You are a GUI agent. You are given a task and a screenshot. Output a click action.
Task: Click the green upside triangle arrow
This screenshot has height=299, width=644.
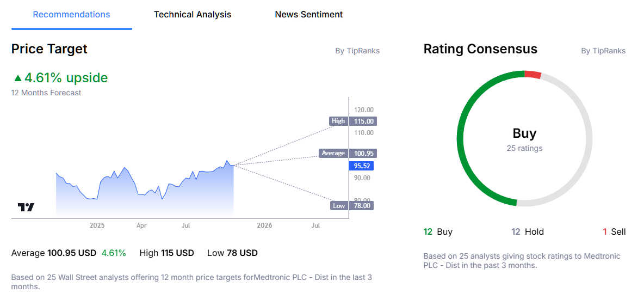(x=18, y=78)
